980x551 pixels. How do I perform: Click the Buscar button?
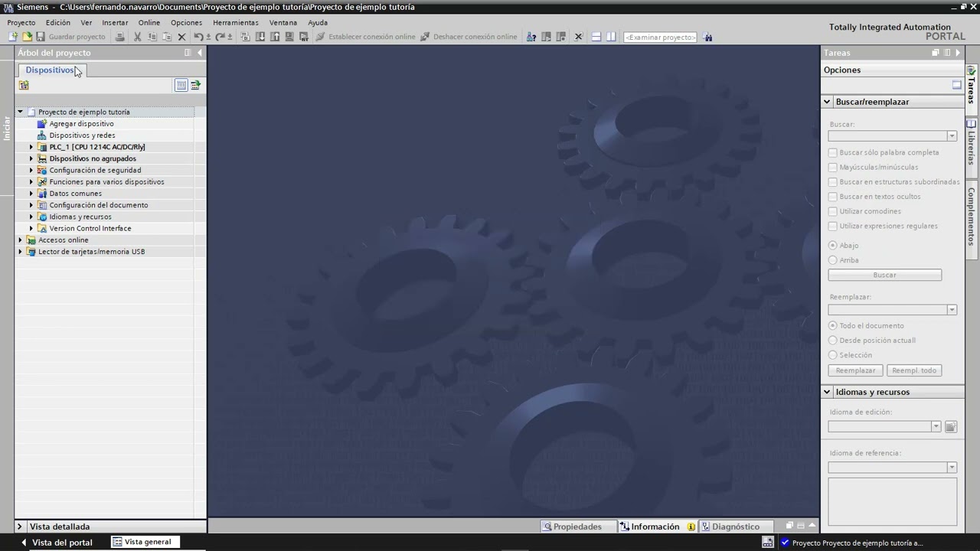(x=884, y=275)
